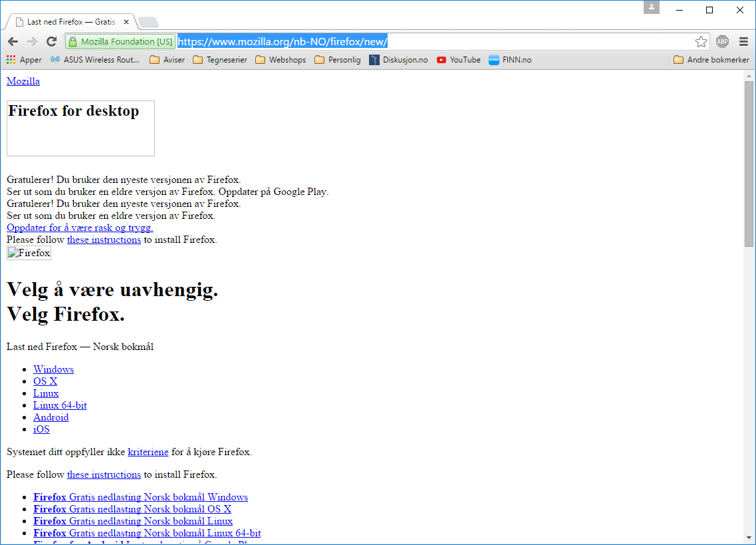This screenshot has width=756, height=545.
Task: Click the Chrome user profile icon
Action: pyautogui.click(x=652, y=7)
